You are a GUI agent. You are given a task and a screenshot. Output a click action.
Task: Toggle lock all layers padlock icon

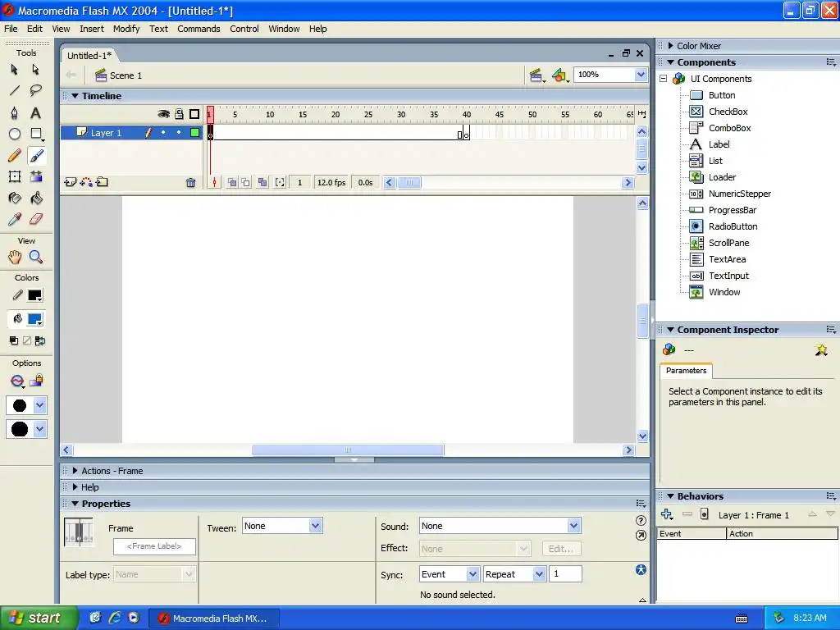(x=179, y=113)
